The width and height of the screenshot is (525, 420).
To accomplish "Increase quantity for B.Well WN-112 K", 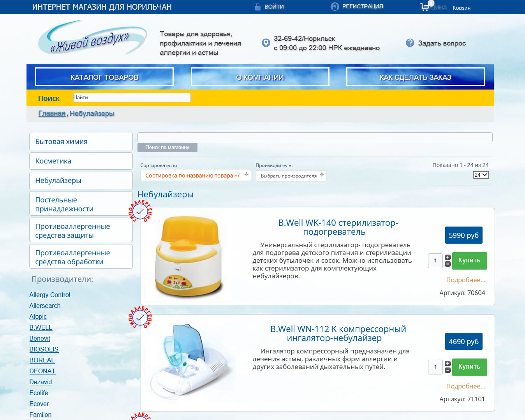I will click(x=448, y=364).
